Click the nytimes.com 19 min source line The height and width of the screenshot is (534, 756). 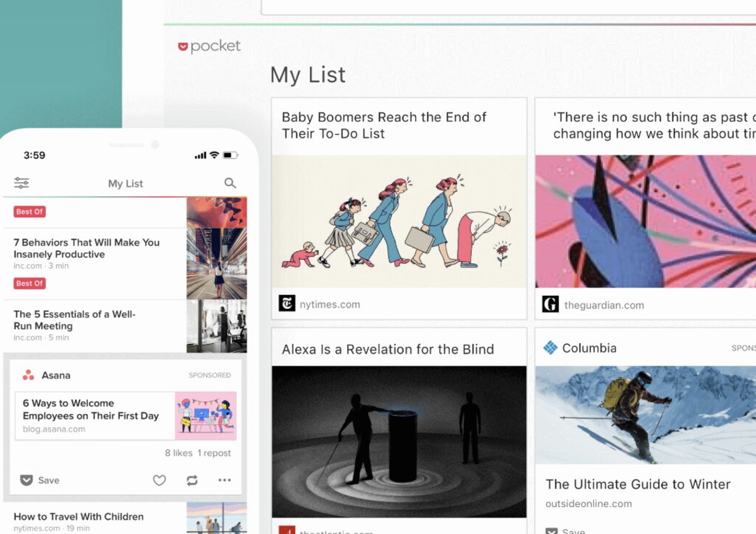51,528
